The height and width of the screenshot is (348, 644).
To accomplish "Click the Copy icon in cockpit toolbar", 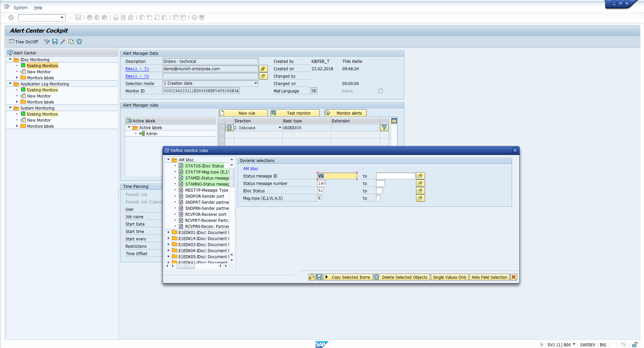I will pyautogui.click(x=71, y=42).
